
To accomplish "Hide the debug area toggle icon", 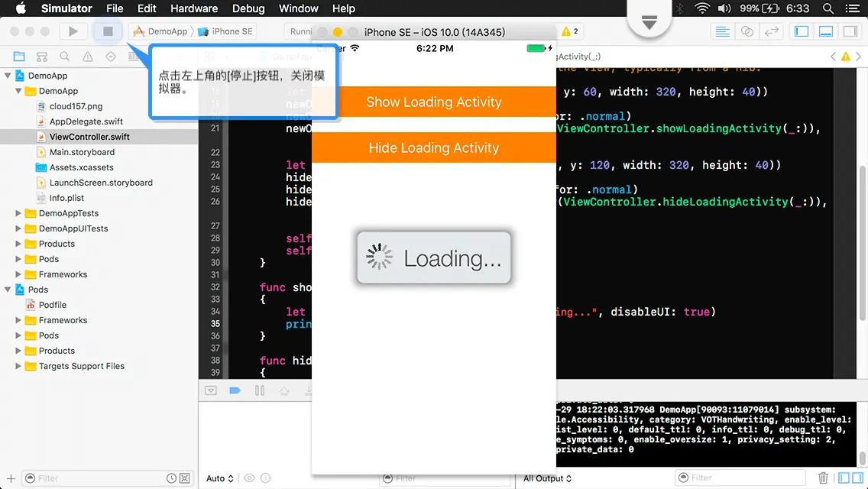I will 211,390.
